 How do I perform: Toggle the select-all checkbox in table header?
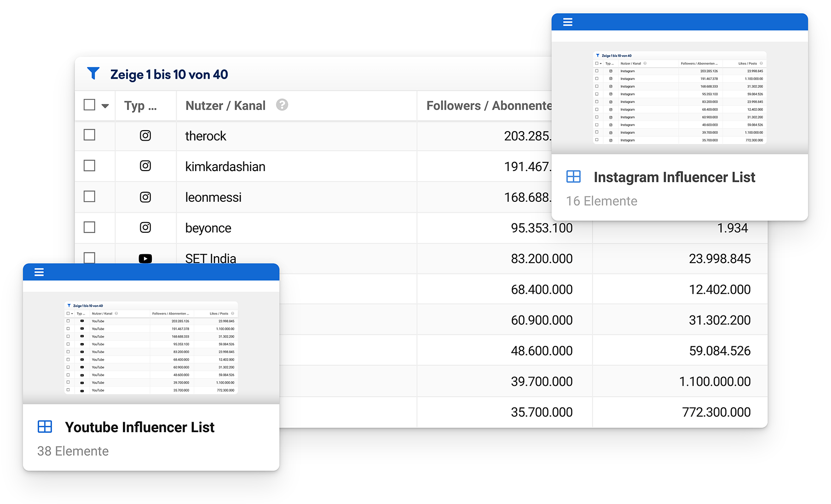click(x=89, y=105)
